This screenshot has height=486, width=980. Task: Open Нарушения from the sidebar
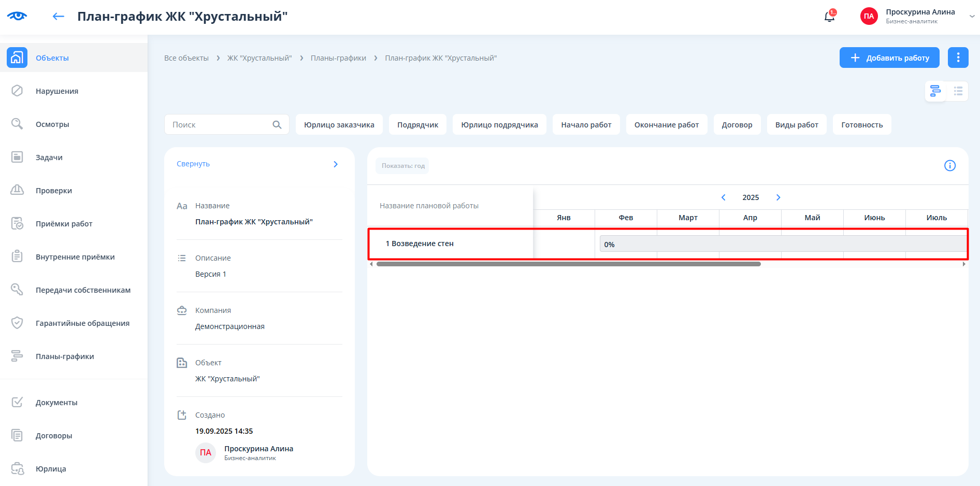(x=57, y=91)
